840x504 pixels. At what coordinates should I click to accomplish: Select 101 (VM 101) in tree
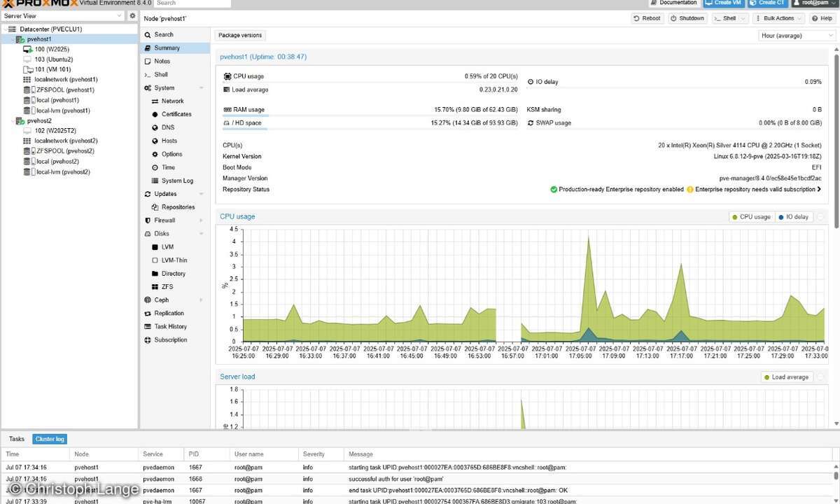(52, 69)
